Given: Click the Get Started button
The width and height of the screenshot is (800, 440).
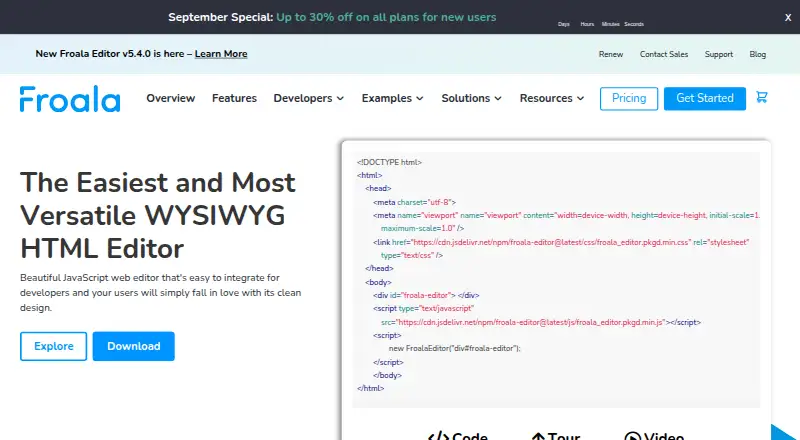Looking at the screenshot, I should coord(705,98).
